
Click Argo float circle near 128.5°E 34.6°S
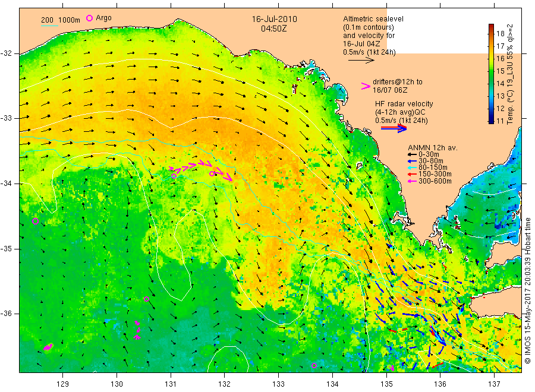(35, 221)
